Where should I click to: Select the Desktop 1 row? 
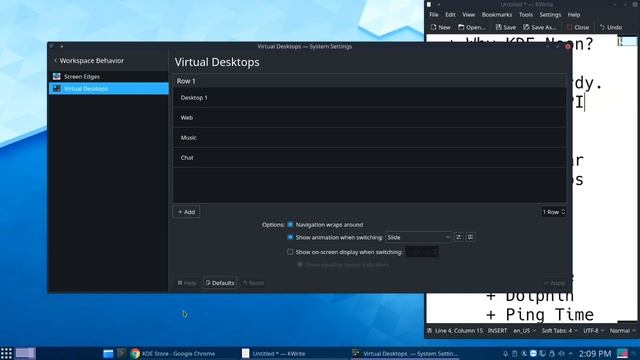click(x=369, y=98)
